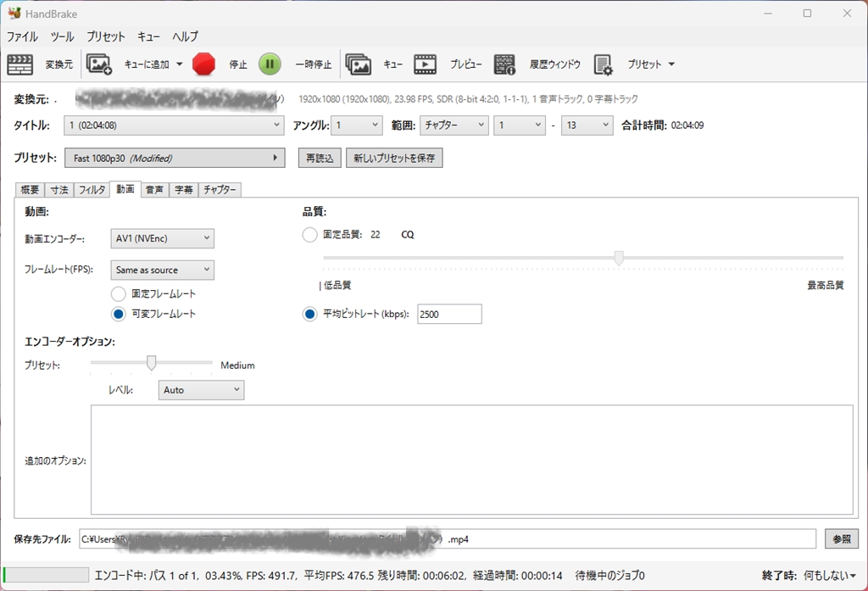The height and width of the screenshot is (591, 868).
Task: Click the encoder preset Medium slider handle
Action: click(x=151, y=363)
